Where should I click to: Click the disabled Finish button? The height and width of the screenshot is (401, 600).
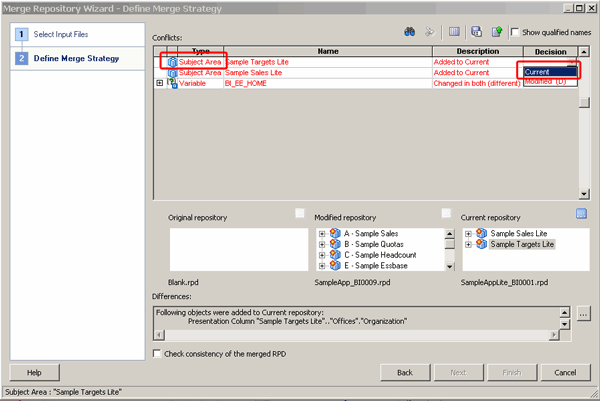coord(512,373)
